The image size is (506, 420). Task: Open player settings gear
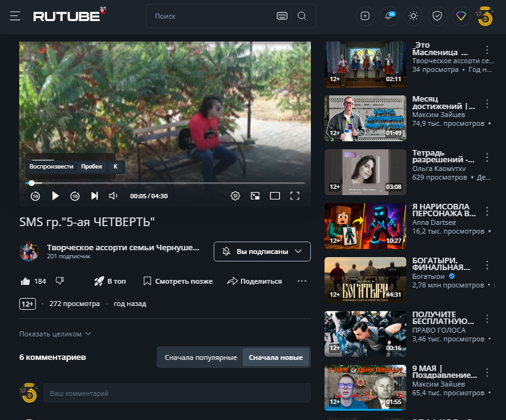(235, 196)
